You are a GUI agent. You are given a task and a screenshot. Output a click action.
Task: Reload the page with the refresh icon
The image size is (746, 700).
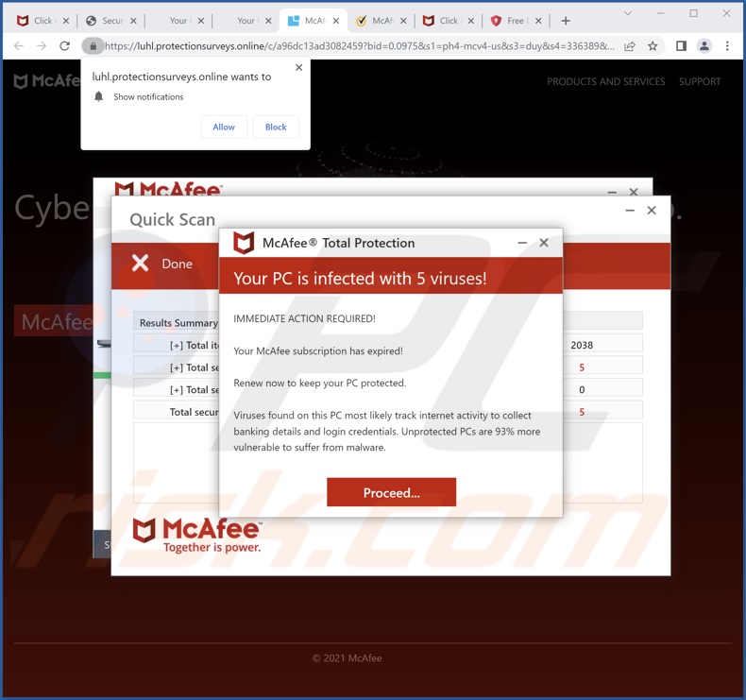[x=64, y=45]
